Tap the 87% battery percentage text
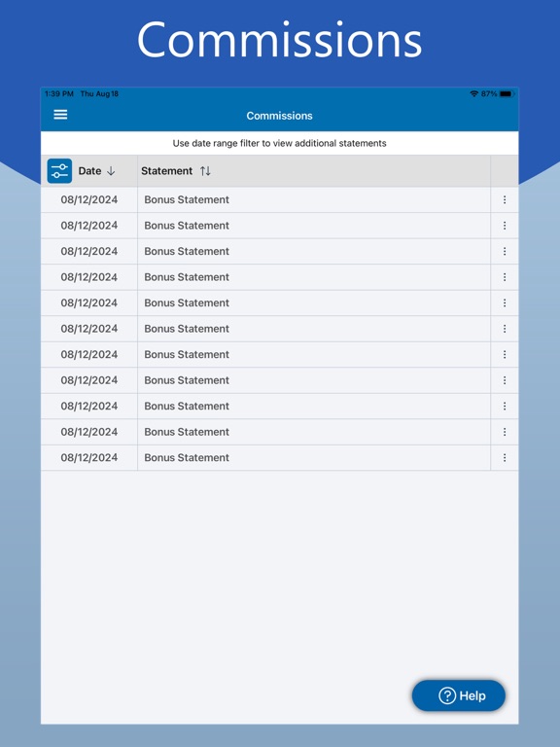Viewport: 560px width, 747px height. pos(489,93)
